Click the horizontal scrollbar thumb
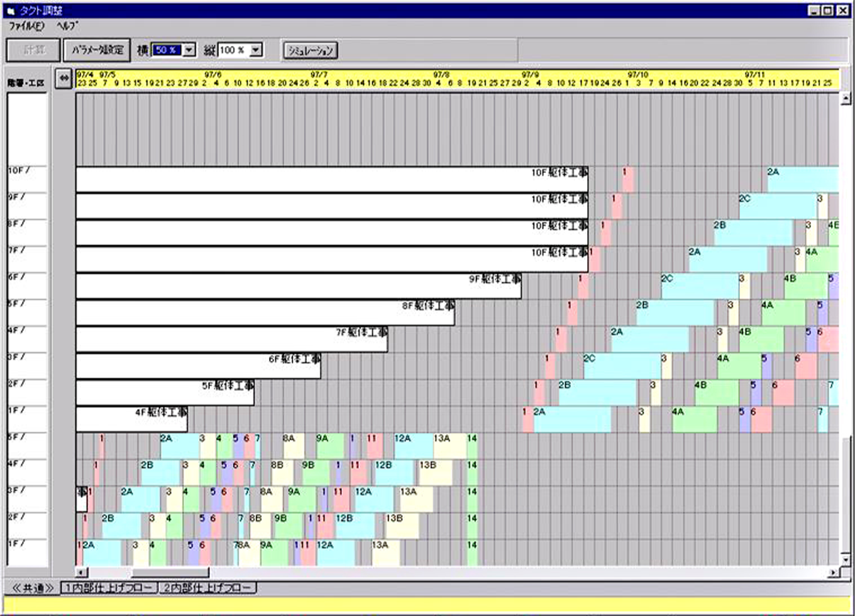Viewport: 855px width, 616px height. pos(170,572)
